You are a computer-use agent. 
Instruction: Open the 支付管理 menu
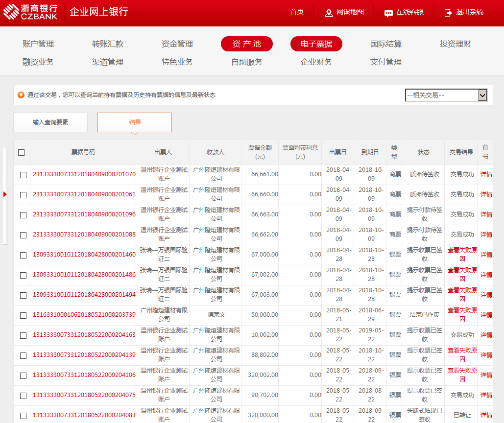pyautogui.click(x=386, y=62)
